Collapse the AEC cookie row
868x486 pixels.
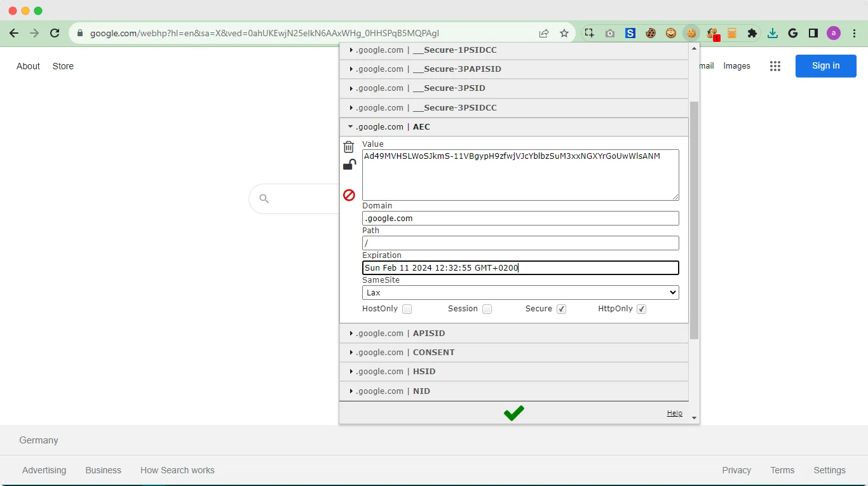514,127
